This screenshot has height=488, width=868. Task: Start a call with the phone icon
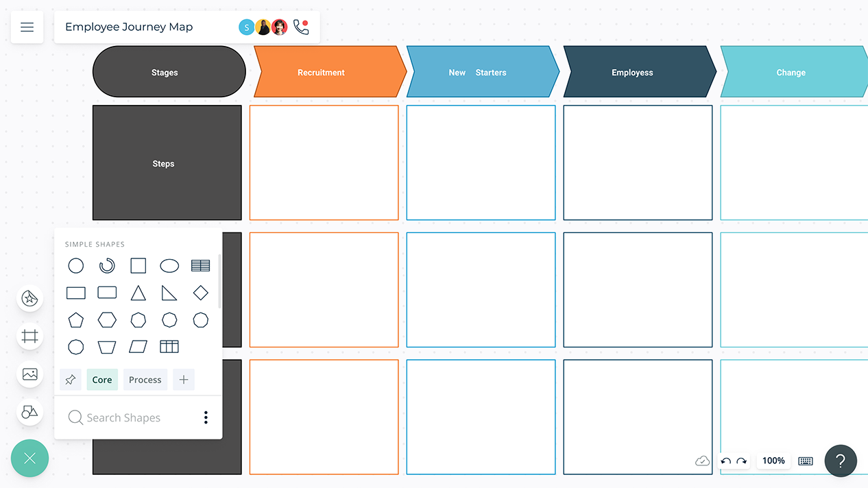[300, 27]
